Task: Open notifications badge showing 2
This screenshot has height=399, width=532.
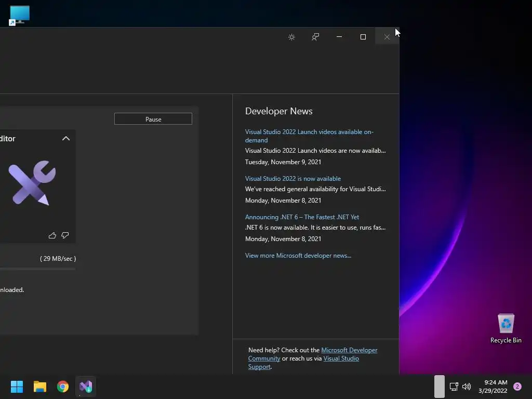Action: coord(517,387)
